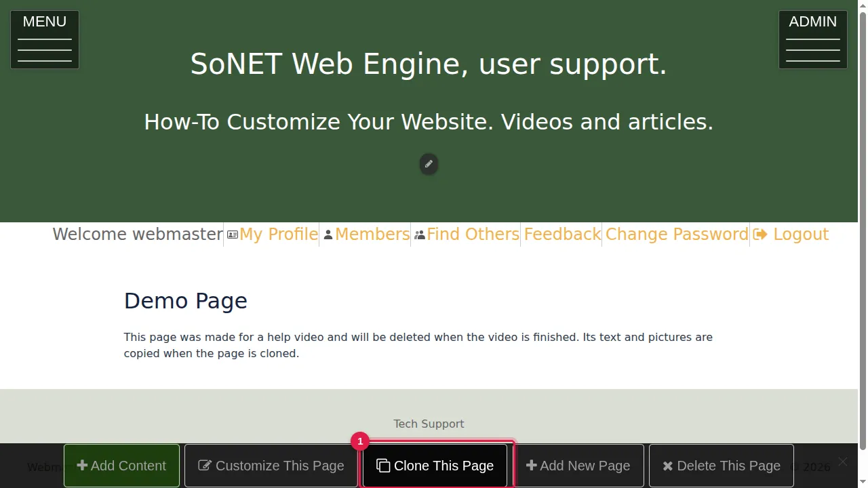Click the paragraph starting "This page was made"
The height and width of the screenshot is (488, 868).
(418, 345)
